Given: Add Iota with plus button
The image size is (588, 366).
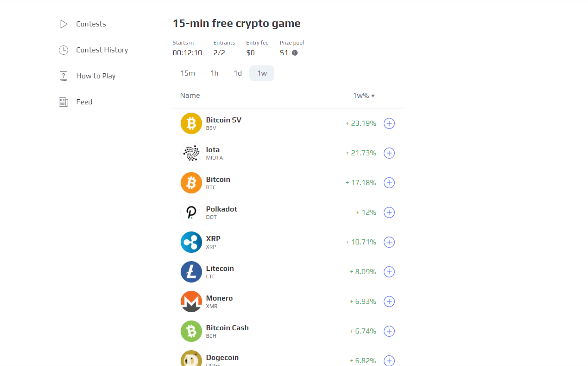Looking at the screenshot, I should (389, 153).
